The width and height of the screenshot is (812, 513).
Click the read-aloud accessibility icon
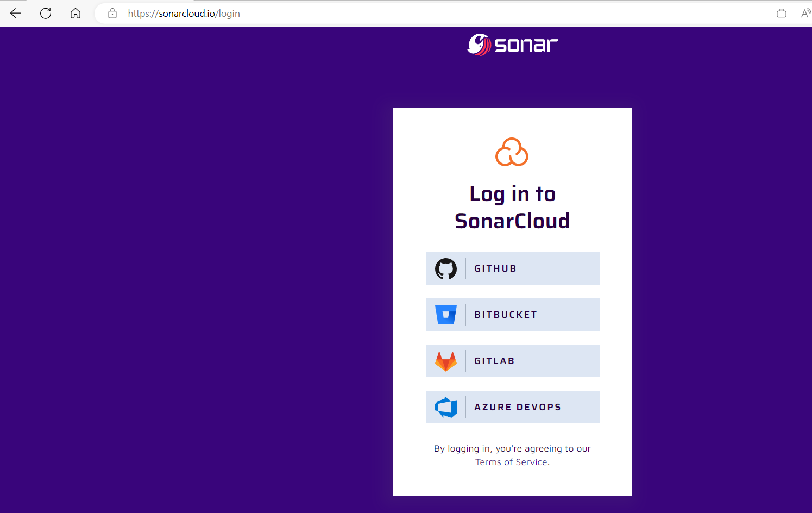pyautogui.click(x=805, y=13)
